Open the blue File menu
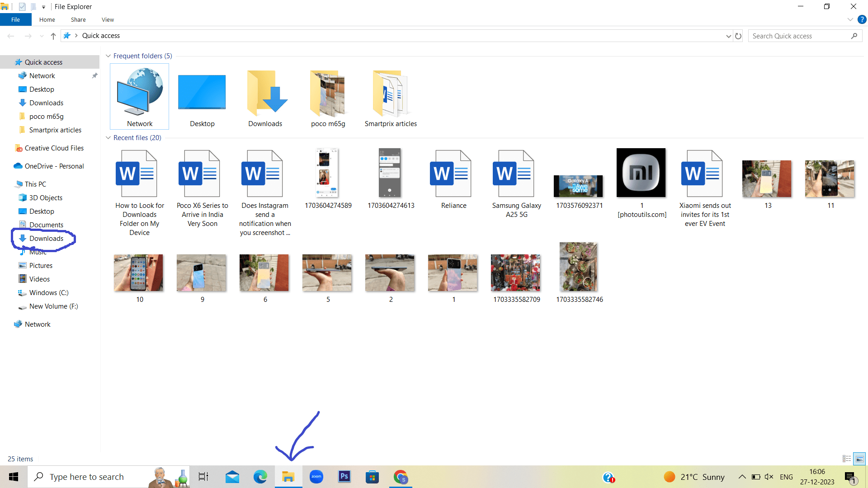868x488 pixels. click(15, 20)
